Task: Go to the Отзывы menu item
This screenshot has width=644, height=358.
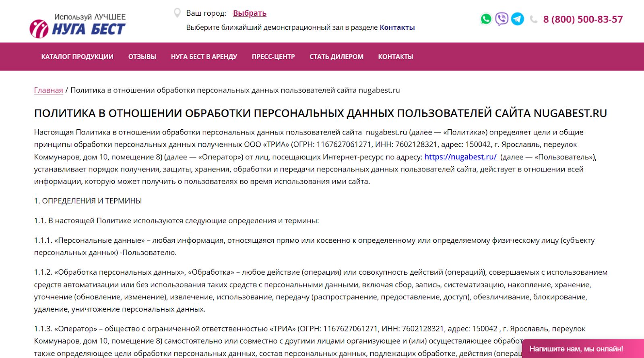Action: click(142, 57)
